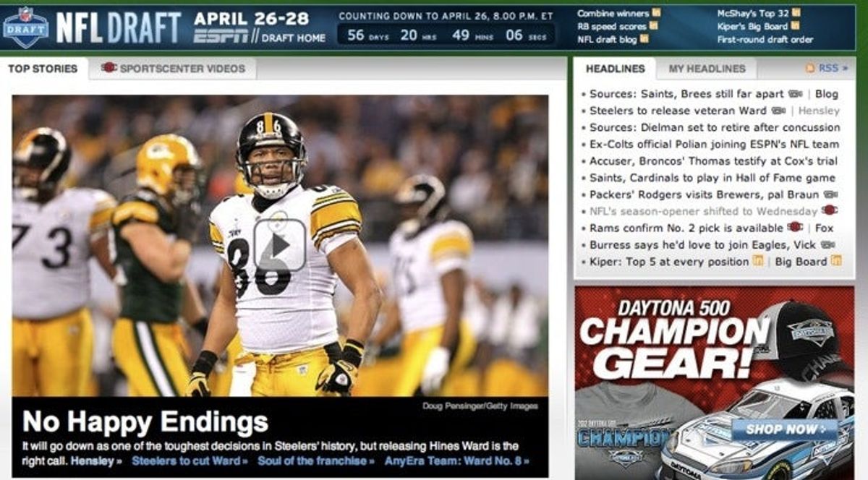
Task: Click the Daytona 500 Champion Gear ad
Action: [715, 382]
